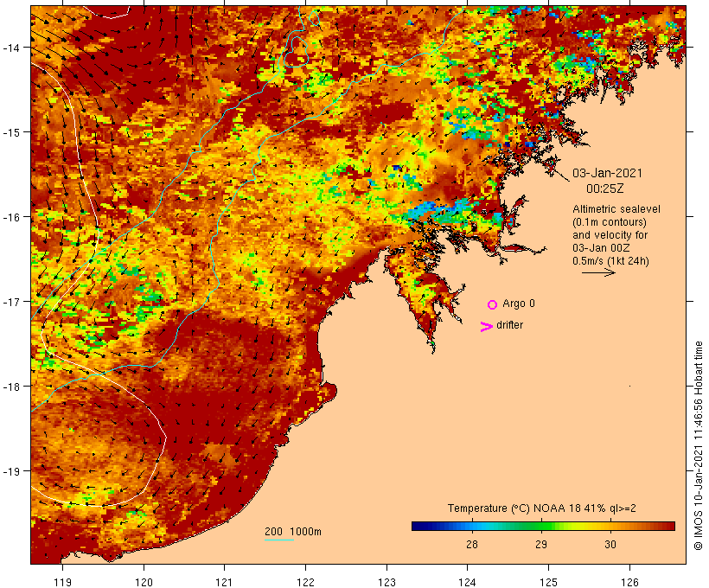
Task: Click the longitude label '119'
Action: (x=62, y=582)
